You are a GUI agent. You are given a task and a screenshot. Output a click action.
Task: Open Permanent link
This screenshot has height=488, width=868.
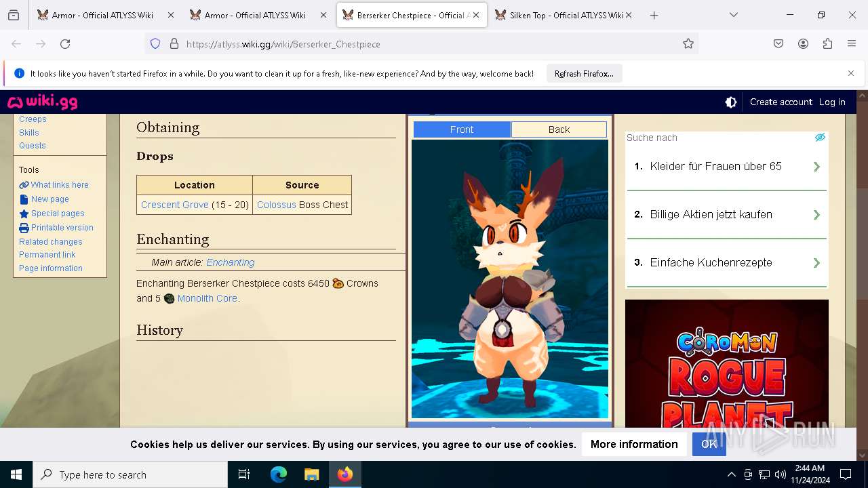[47, 255]
